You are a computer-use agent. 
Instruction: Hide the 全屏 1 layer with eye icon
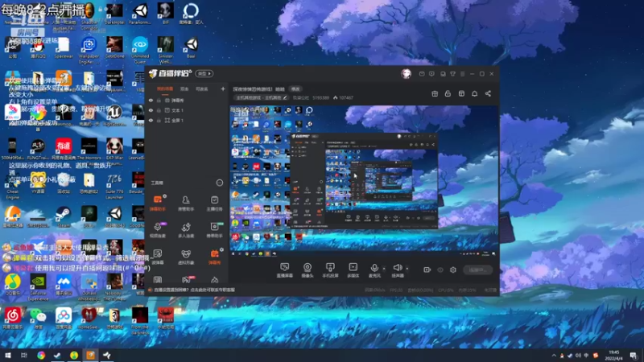pos(151,120)
